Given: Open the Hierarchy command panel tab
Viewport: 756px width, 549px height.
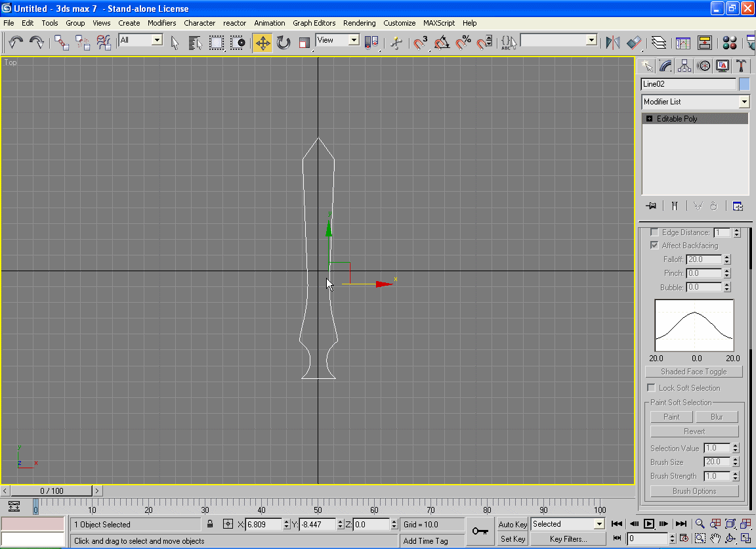Looking at the screenshot, I should pos(684,66).
